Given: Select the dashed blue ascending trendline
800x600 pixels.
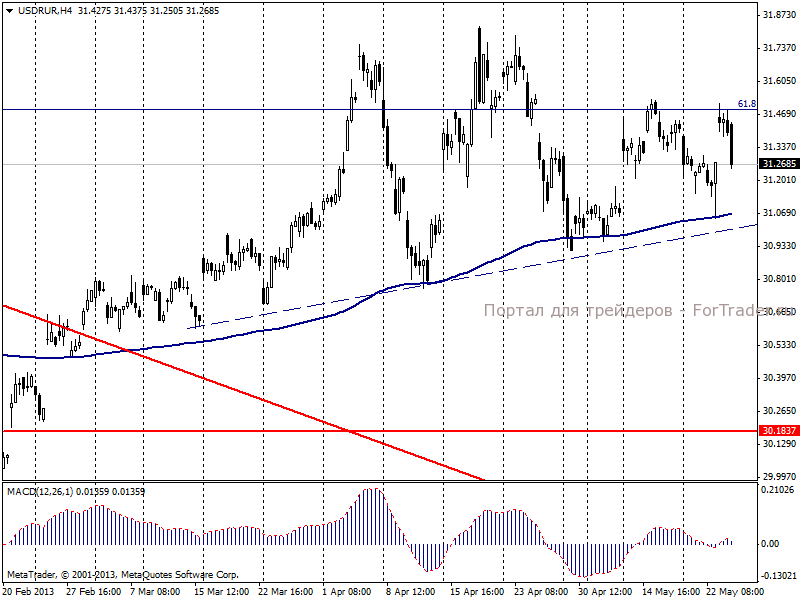Looking at the screenshot, I should (472, 276).
